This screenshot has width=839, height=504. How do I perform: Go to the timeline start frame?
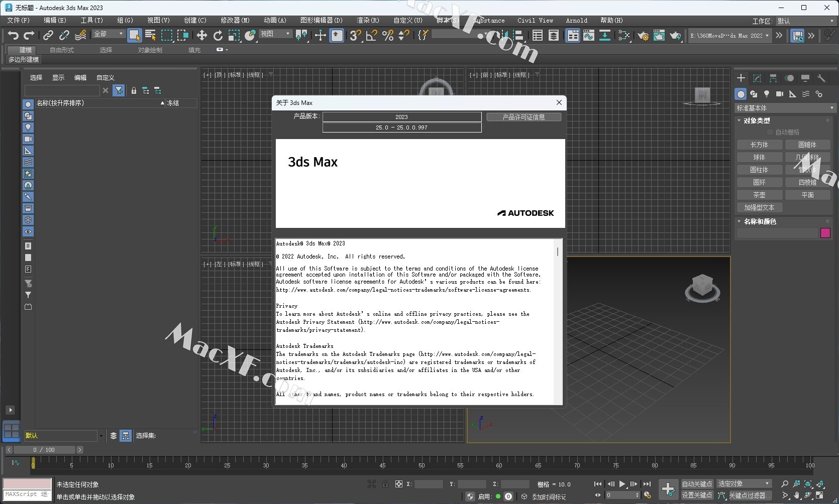pos(597,484)
